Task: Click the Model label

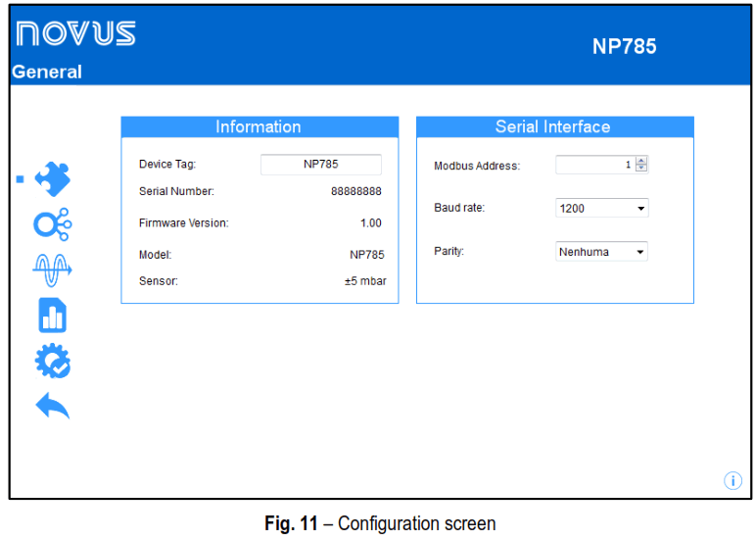Action: point(156,255)
